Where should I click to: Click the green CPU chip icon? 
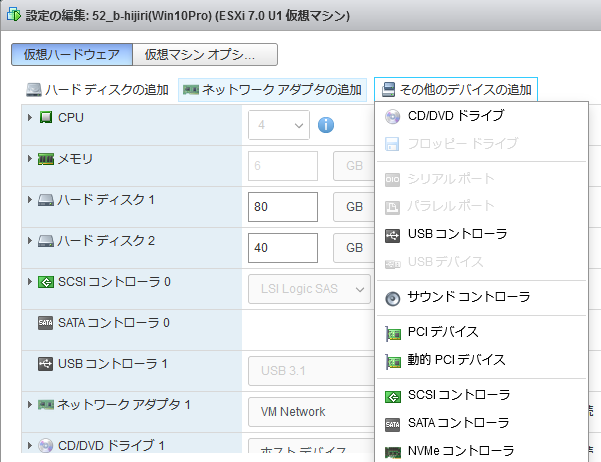(46, 117)
